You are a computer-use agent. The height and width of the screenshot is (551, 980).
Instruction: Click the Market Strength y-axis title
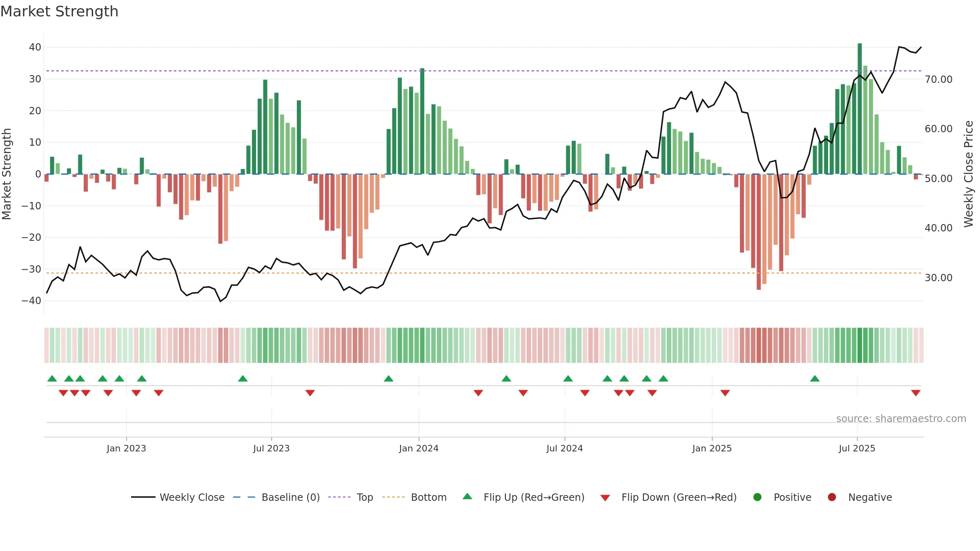point(7,174)
